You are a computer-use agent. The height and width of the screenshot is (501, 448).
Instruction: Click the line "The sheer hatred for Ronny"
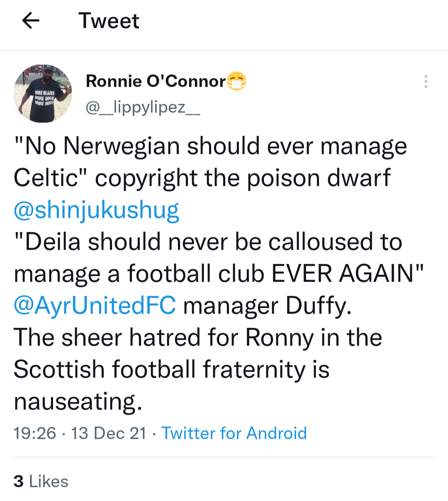point(164,338)
